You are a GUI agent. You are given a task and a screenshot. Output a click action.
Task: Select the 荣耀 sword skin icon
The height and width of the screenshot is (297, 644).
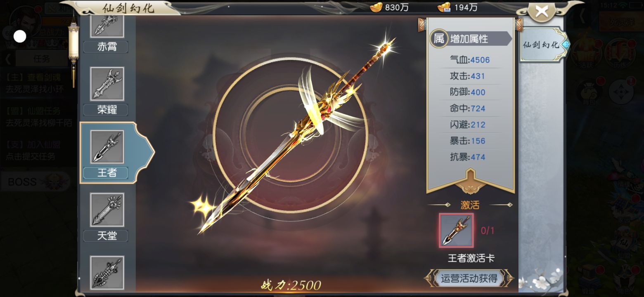[107, 84]
